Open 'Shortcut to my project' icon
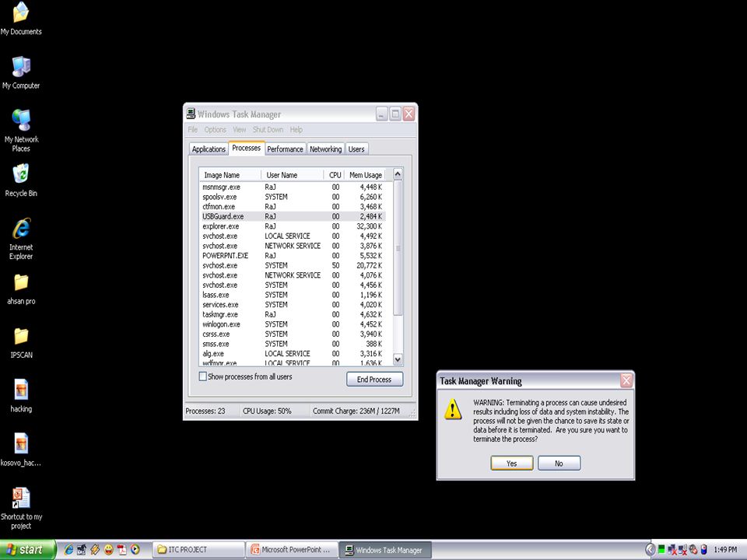The height and width of the screenshot is (560, 747). (21, 508)
